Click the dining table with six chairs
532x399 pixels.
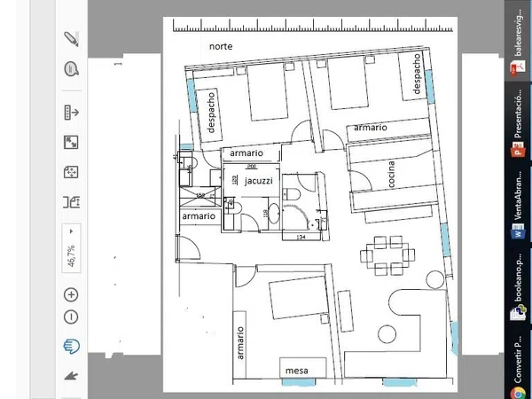(387, 255)
